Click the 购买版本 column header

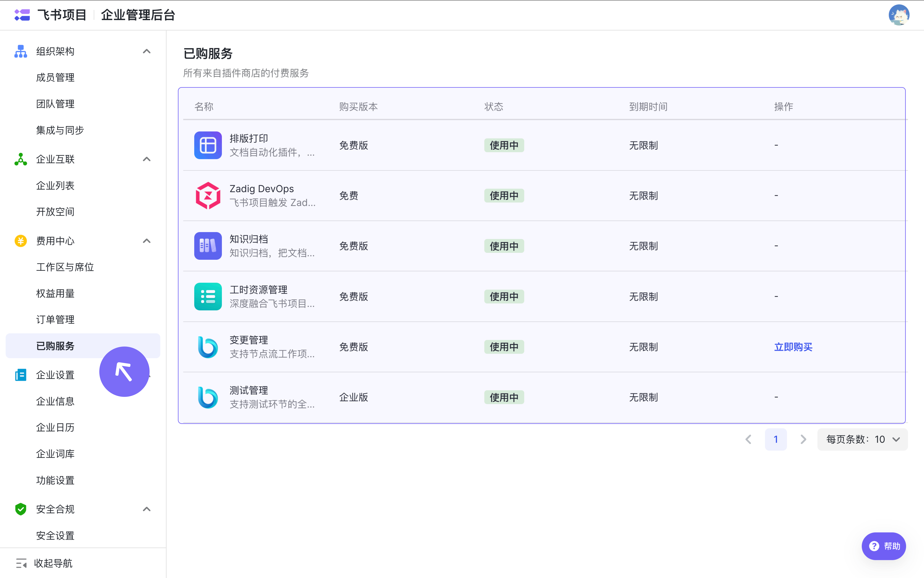coord(358,107)
